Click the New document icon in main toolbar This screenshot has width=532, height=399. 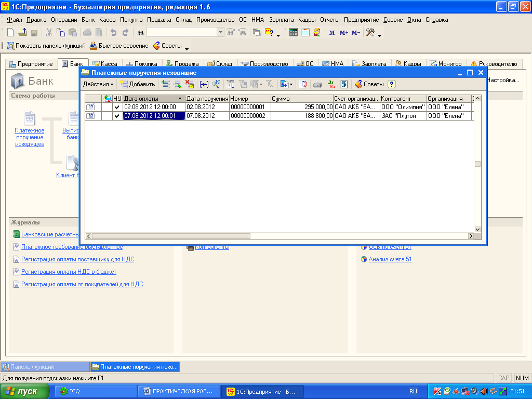coord(10,33)
